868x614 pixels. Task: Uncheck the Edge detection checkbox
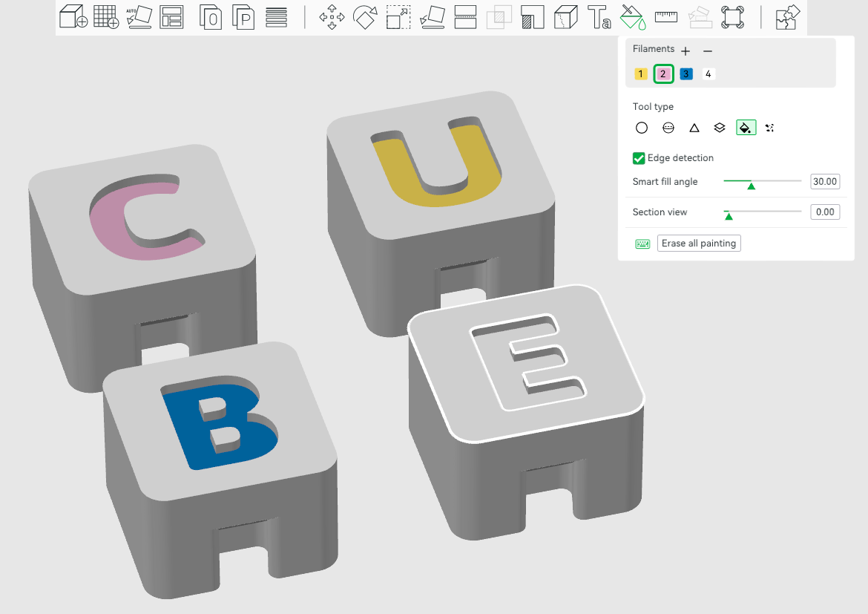[638, 158]
